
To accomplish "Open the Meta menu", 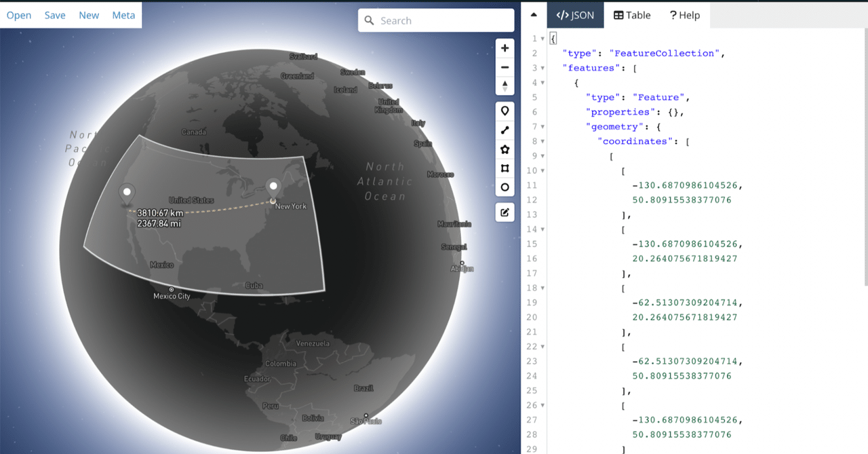I will pos(123,14).
